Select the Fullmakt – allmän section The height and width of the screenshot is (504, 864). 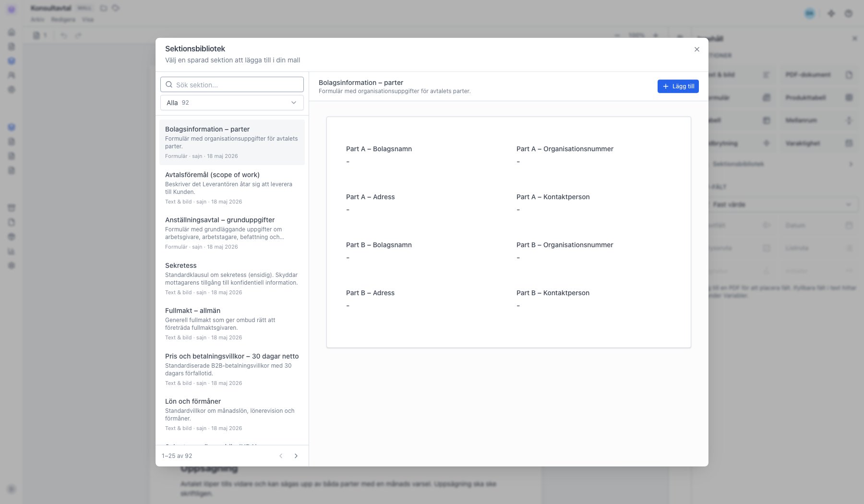pos(232,324)
